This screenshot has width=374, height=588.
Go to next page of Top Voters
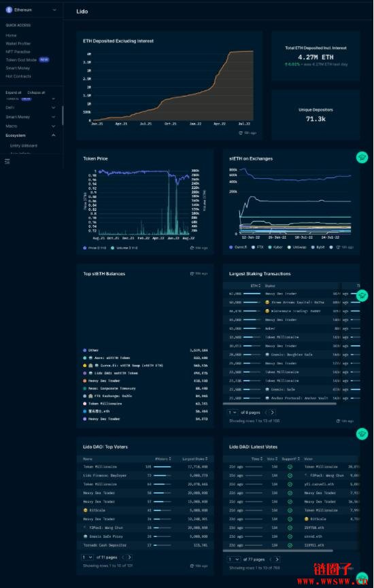tap(129, 557)
